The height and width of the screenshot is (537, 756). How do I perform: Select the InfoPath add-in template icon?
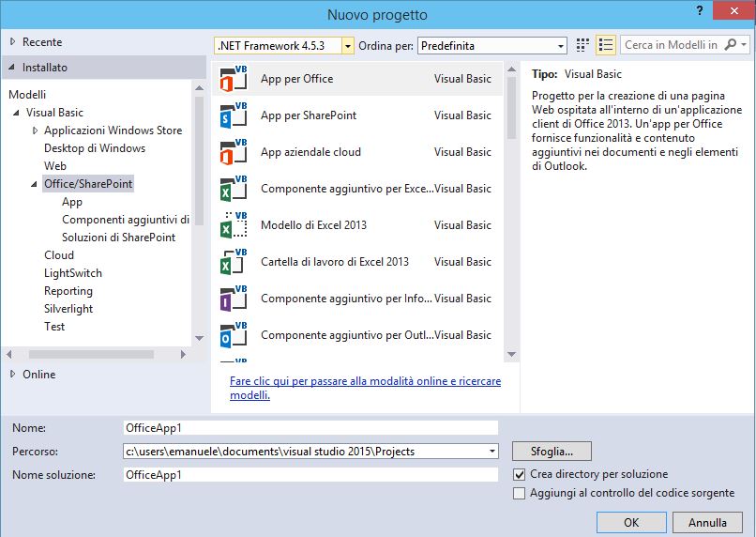point(234,299)
